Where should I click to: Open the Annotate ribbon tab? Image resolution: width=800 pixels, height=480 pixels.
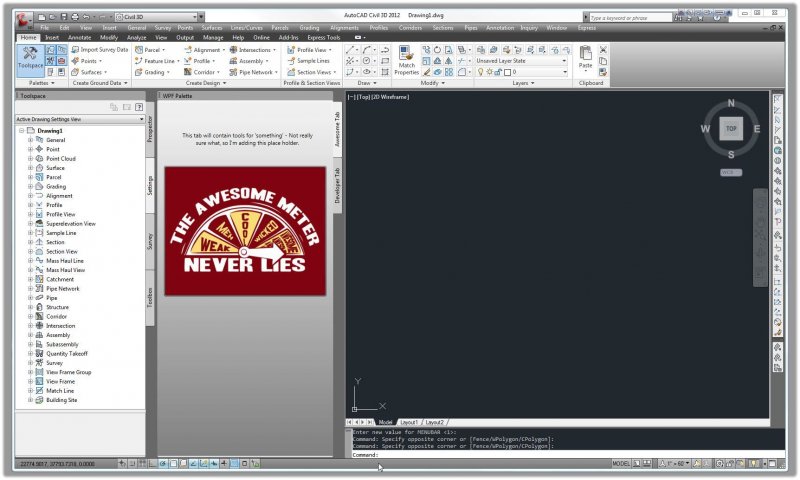(x=80, y=37)
